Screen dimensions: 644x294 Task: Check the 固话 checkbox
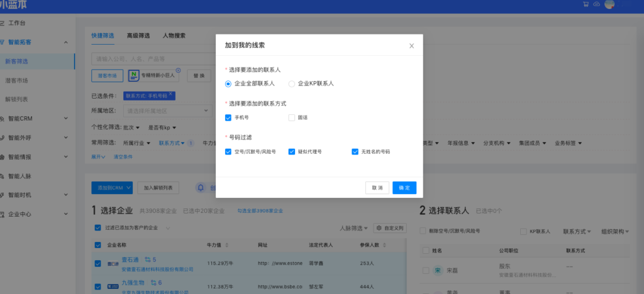(291, 117)
